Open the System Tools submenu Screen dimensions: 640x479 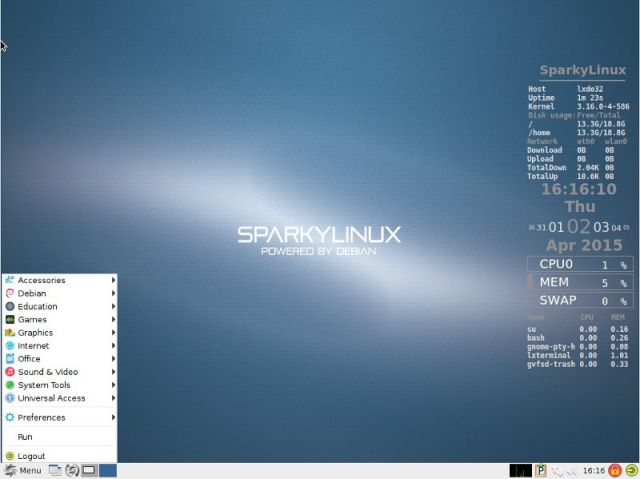(60, 384)
